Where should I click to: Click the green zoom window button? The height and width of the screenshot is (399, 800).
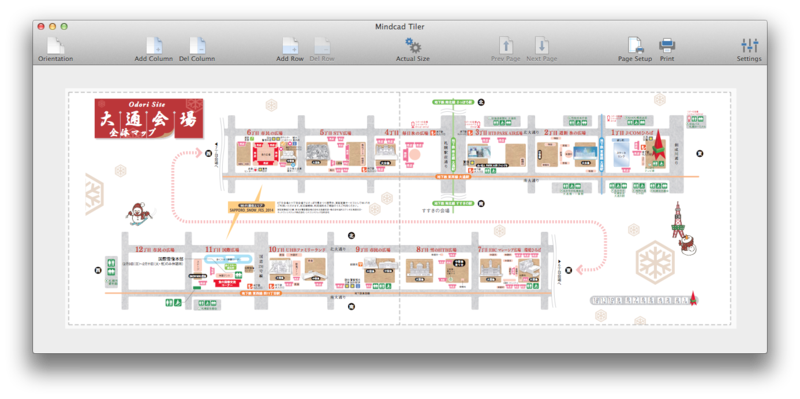[64, 27]
